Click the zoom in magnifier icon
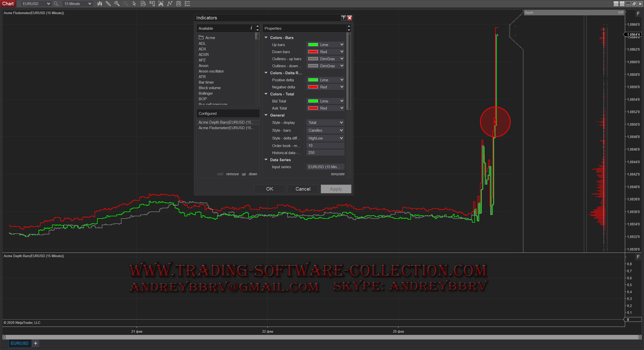This screenshot has height=350, width=644. [117, 4]
